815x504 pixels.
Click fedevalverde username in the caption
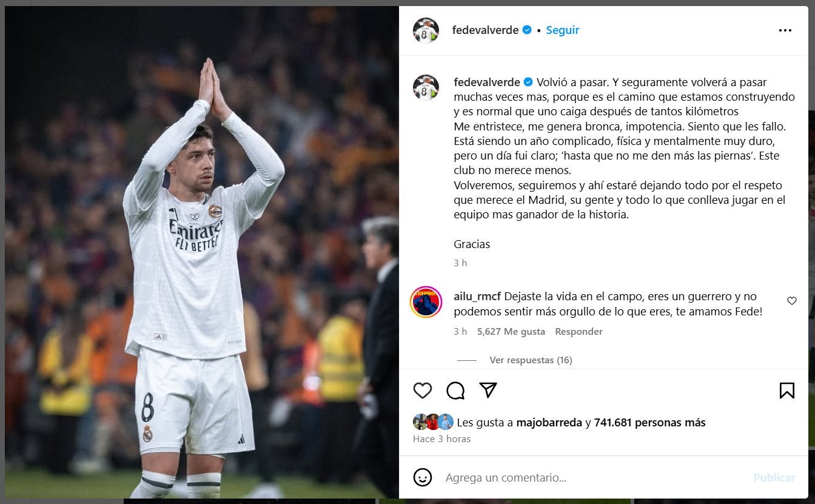click(487, 82)
